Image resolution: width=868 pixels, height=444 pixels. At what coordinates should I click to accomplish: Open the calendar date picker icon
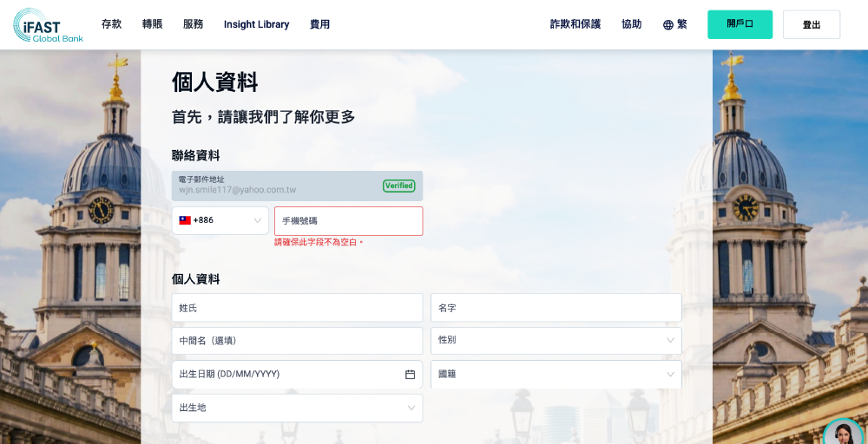[x=411, y=375]
